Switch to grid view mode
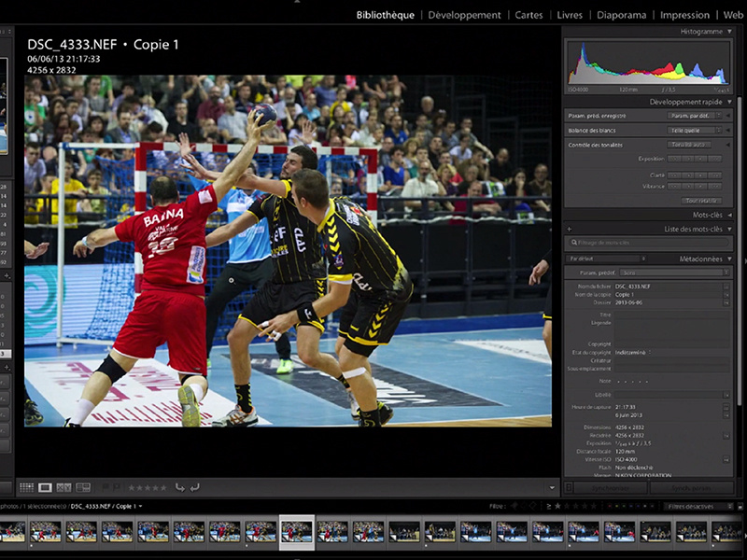 pos(26,487)
